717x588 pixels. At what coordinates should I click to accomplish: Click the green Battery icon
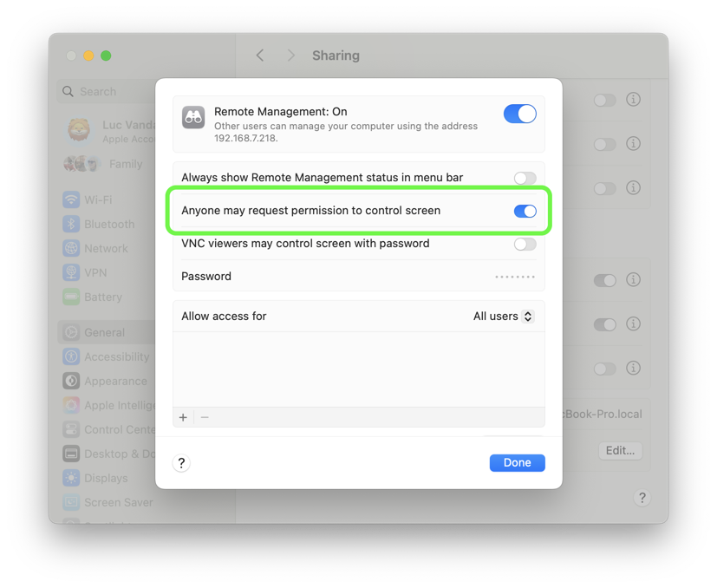(x=71, y=297)
